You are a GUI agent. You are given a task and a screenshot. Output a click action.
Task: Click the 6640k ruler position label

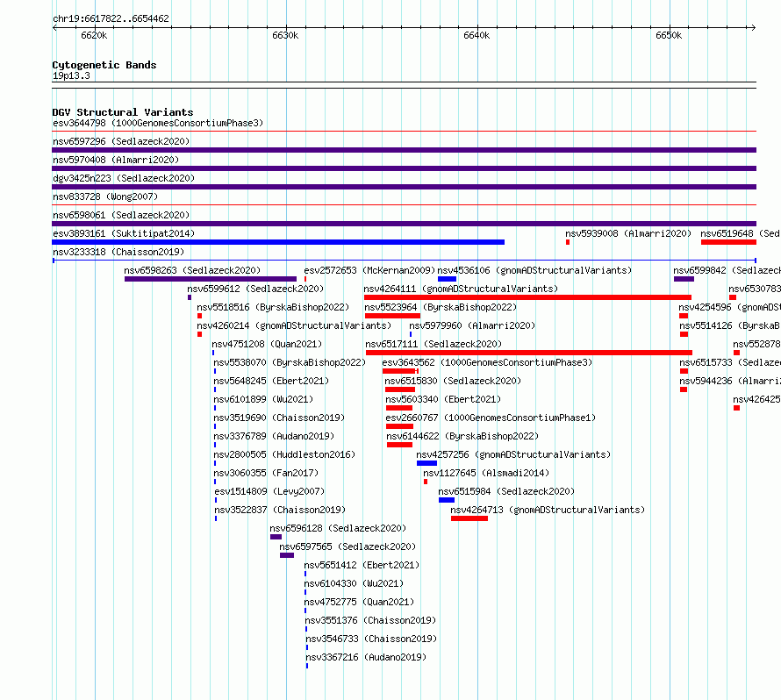[476, 35]
